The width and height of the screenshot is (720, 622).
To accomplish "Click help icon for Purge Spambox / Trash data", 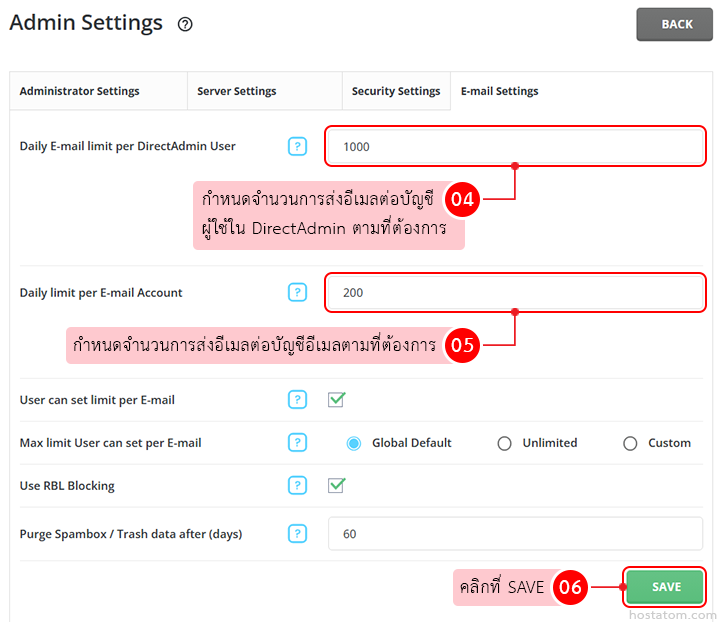I will click(x=297, y=533).
